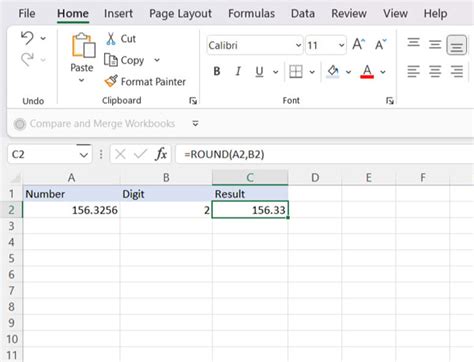Select row 5 header

(x=11, y=258)
